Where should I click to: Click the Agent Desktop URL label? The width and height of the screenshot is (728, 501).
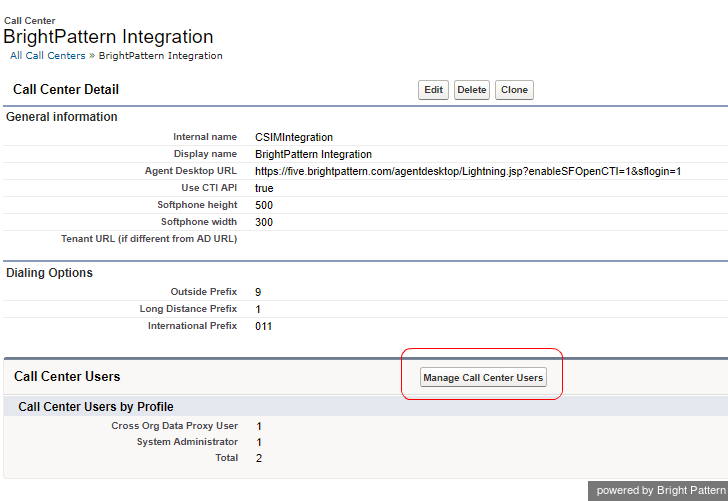pyautogui.click(x=191, y=170)
